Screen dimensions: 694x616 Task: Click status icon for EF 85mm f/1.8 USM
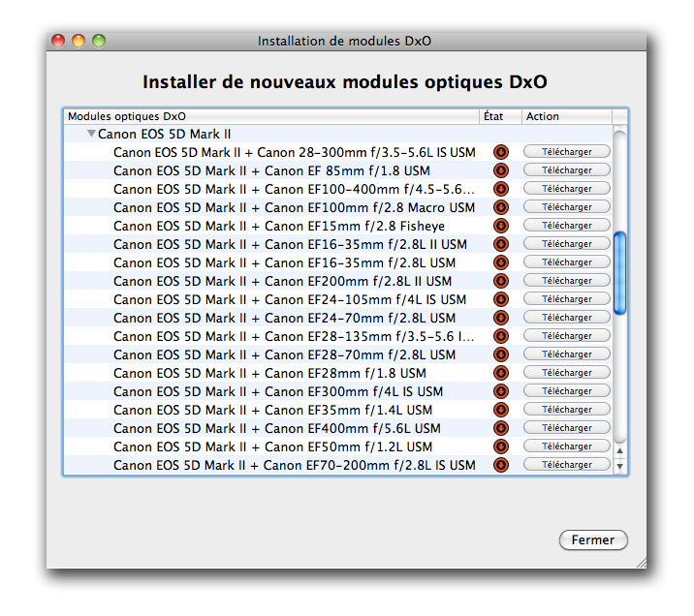500,170
